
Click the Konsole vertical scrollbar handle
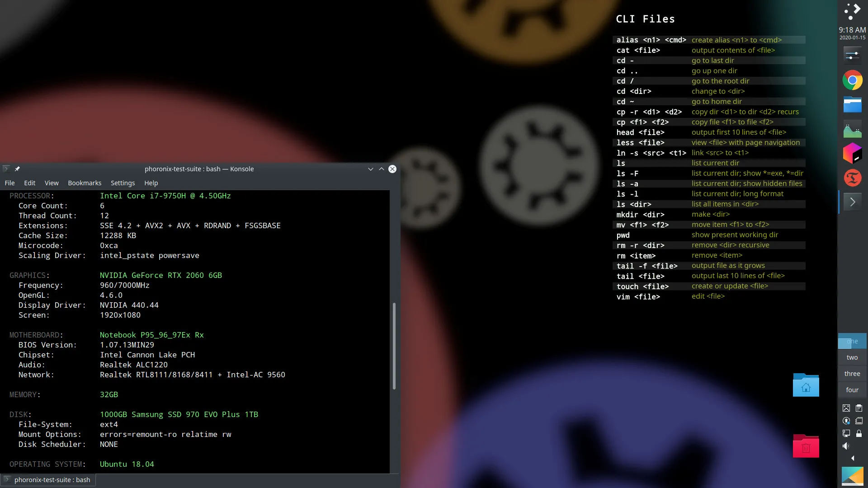[394, 346]
